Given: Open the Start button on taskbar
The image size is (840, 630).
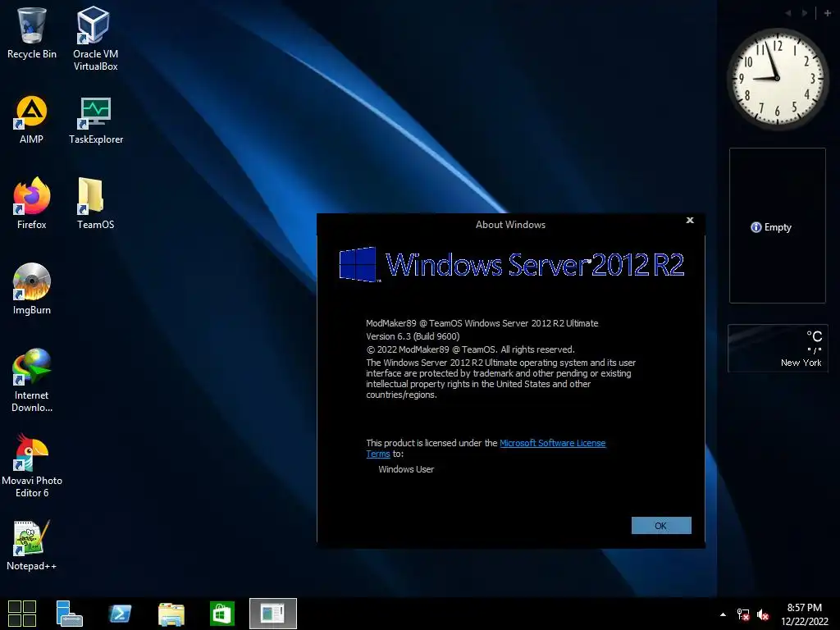Looking at the screenshot, I should tap(22, 614).
